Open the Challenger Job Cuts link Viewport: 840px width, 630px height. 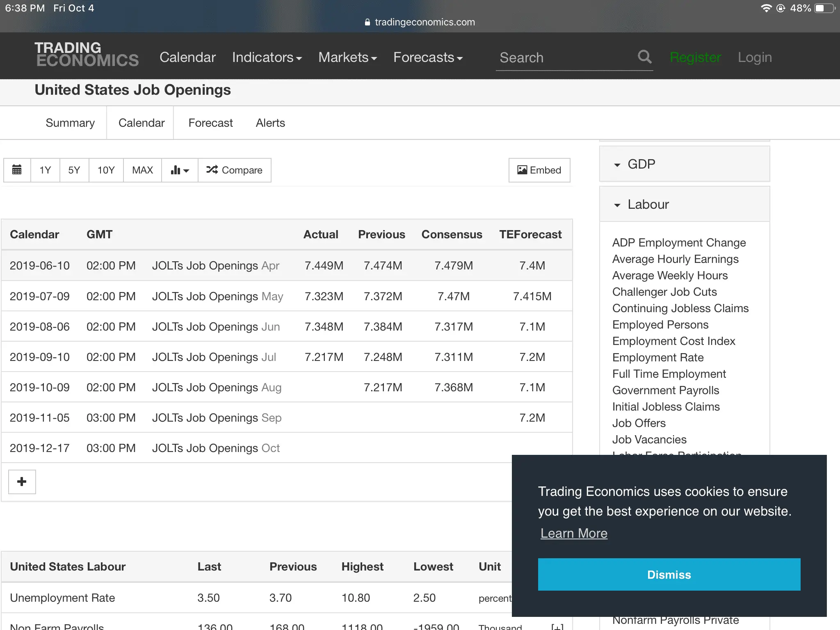(664, 292)
